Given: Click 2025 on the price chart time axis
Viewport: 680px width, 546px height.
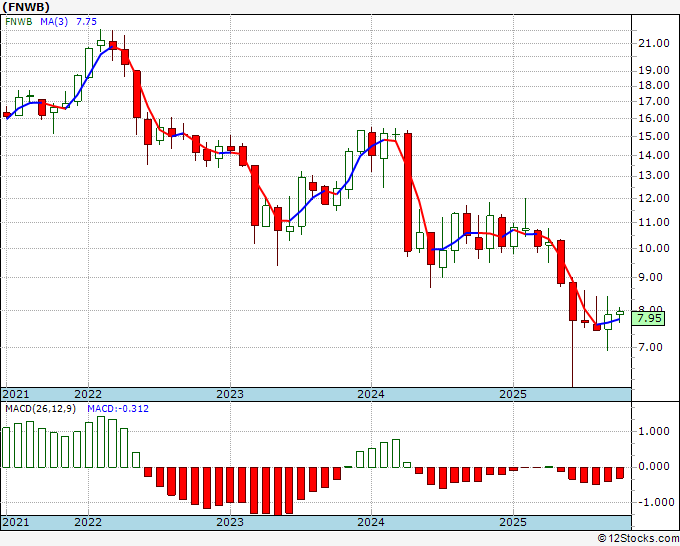Looking at the screenshot, I should [513, 394].
